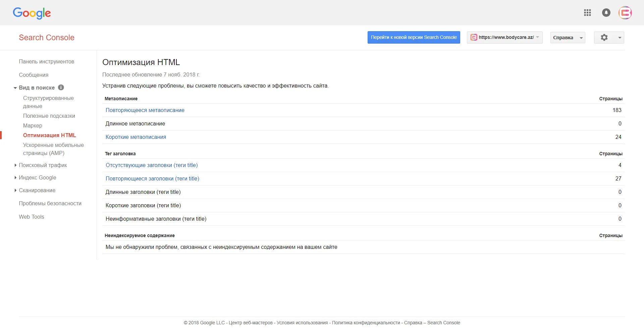
Task: Expand the Сканирование section
Action: (15, 190)
